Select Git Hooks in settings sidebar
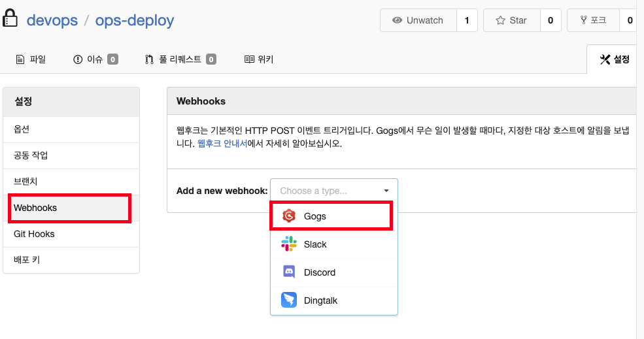The width and height of the screenshot is (644, 339). point(71,234)
